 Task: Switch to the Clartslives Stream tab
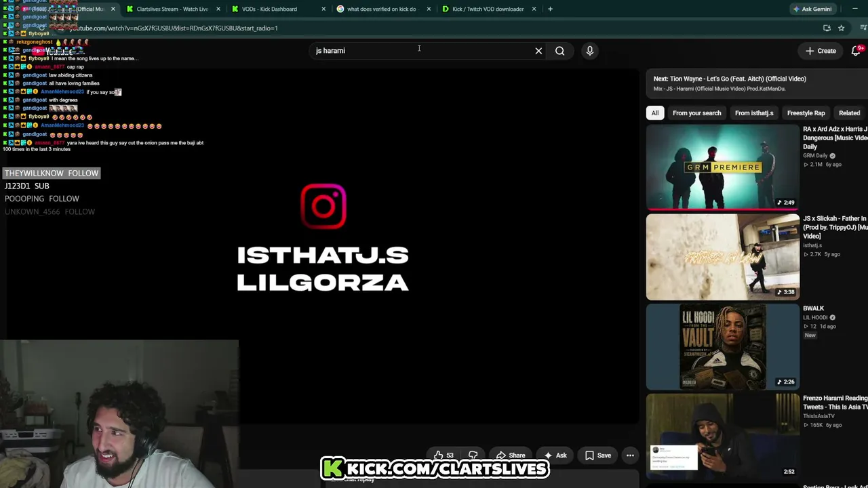[x=172, y=9]
